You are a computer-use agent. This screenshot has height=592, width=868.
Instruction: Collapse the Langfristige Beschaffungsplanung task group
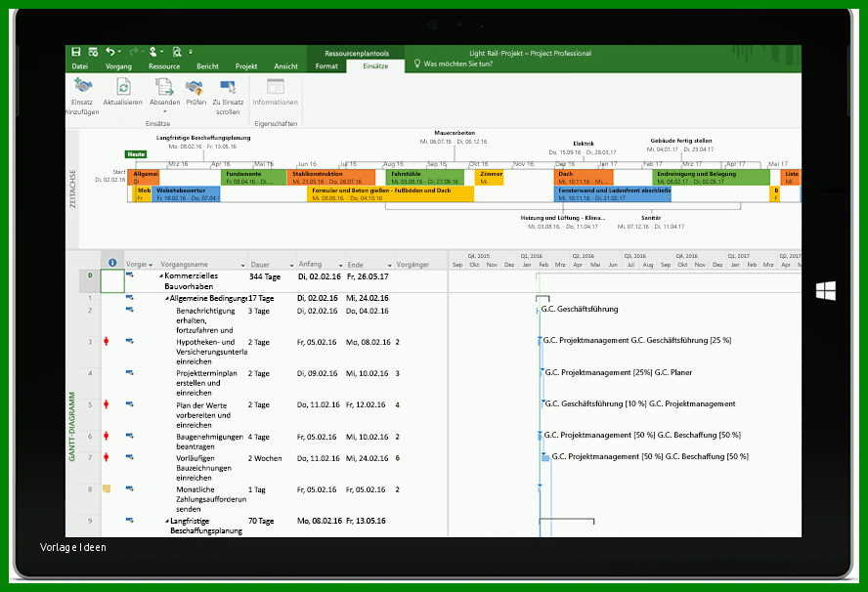pos(167,522)
